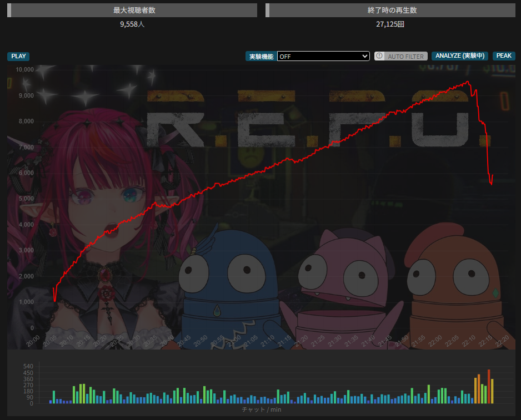
Task: Click the info icon in AUTO FILTER
Action: coord(379,56)
